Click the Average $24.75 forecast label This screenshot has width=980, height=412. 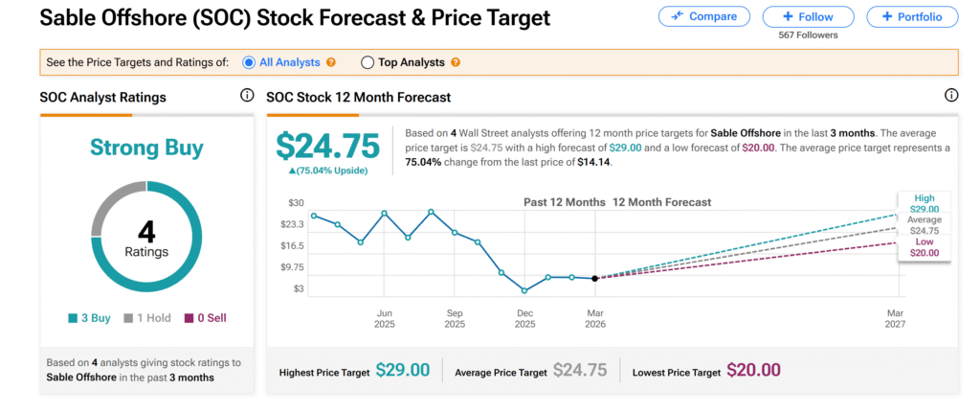tap(924, 225)
